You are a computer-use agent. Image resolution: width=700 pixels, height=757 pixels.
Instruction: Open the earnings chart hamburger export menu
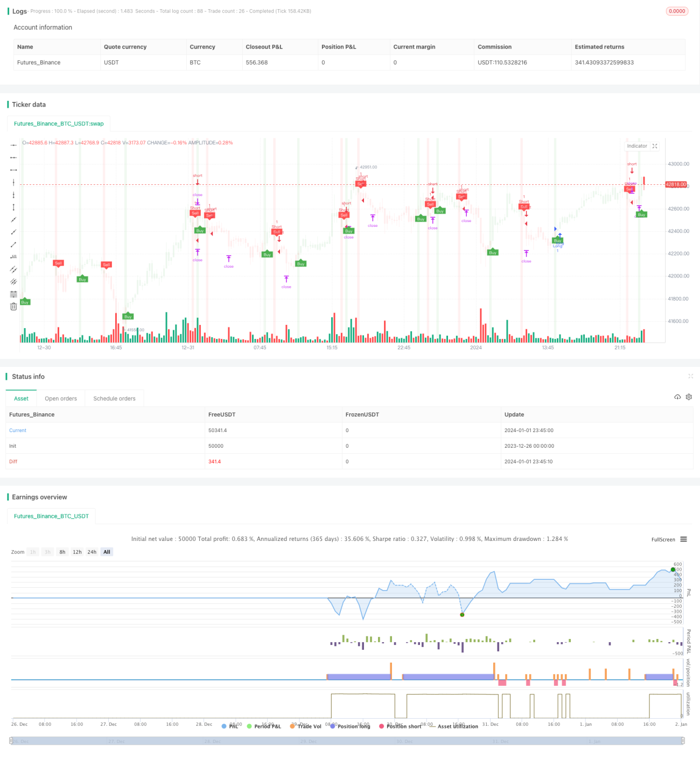(x=683, y=539)
